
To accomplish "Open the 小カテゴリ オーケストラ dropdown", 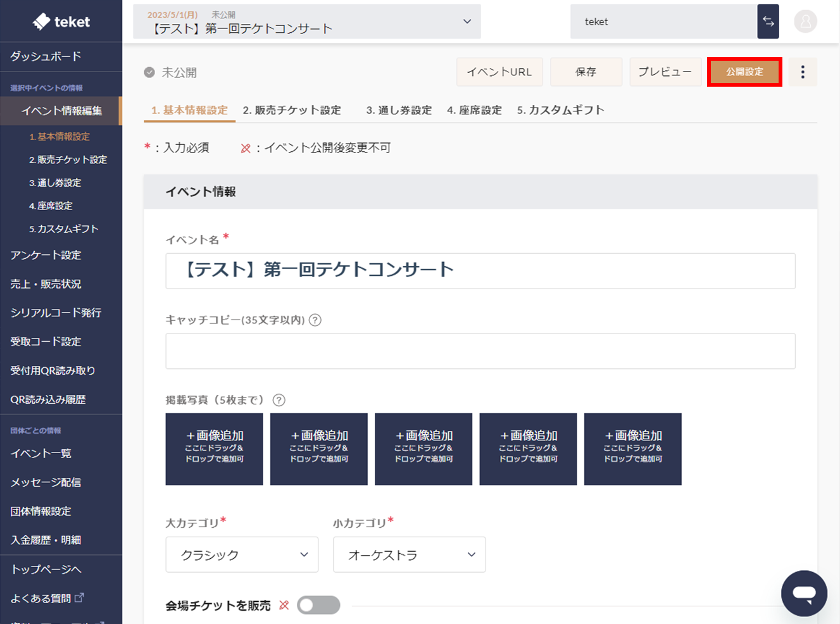I will [409, 554].
